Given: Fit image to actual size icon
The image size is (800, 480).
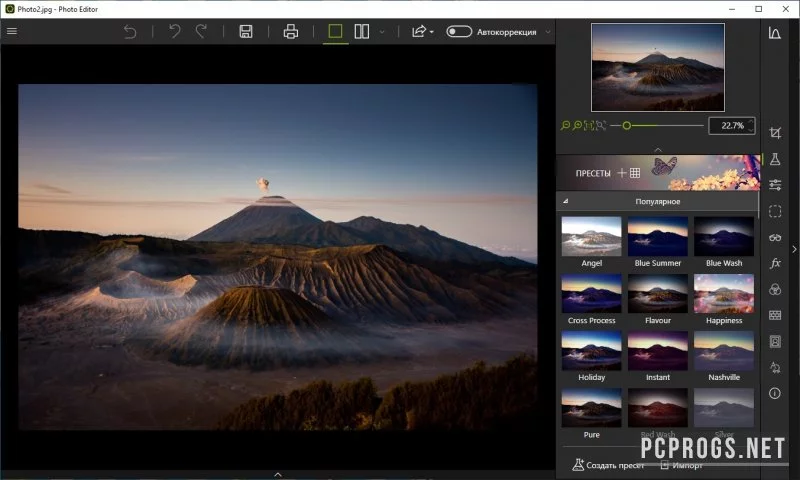Looking at the screenshot, I should pos(589,125).
